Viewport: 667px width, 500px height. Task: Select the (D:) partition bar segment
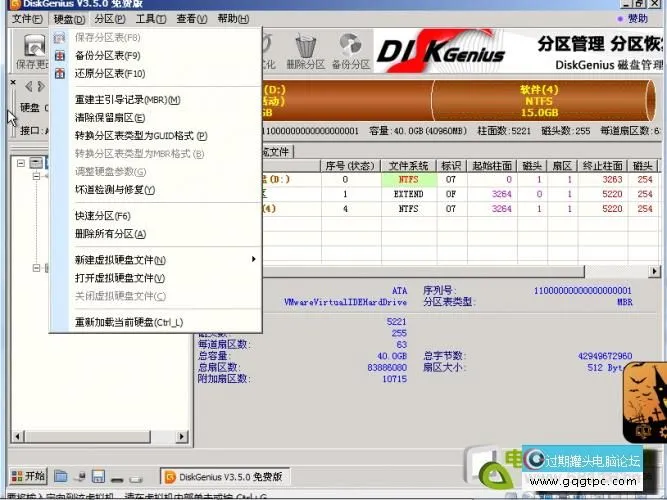(347, 101)
